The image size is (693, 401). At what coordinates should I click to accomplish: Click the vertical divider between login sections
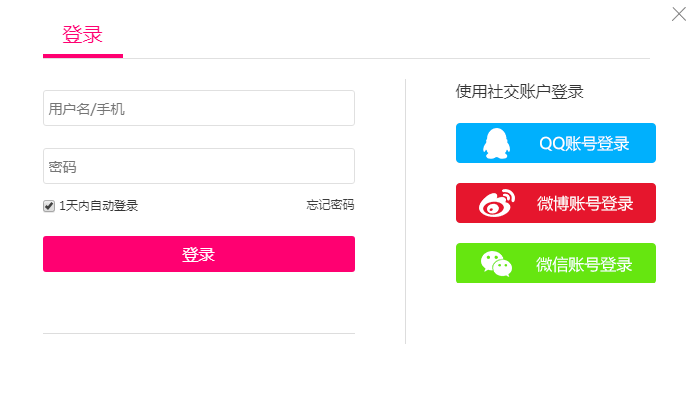405,211
